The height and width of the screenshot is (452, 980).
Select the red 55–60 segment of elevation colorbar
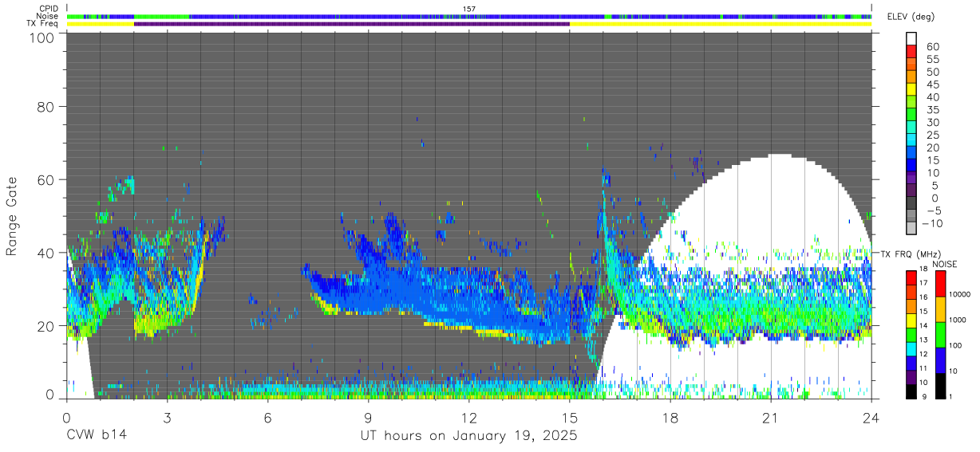911,52
